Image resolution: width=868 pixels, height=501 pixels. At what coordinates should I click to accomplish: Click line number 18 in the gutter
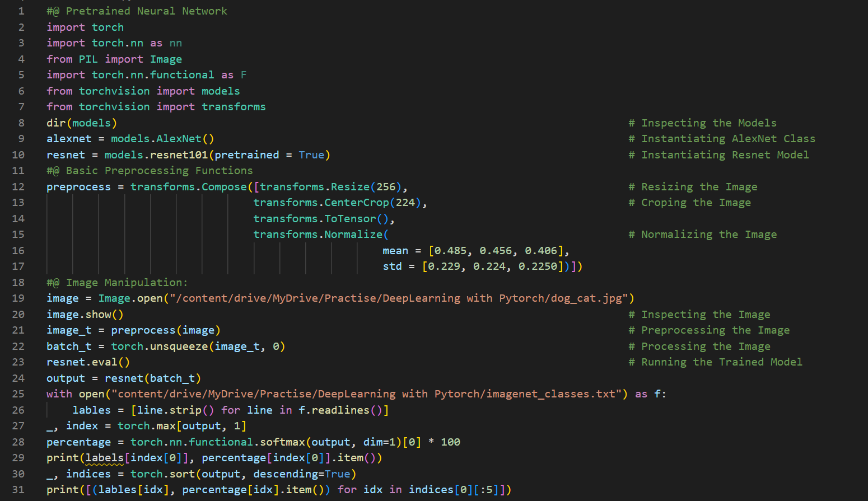pyautogui.click(x=18, y=283)
